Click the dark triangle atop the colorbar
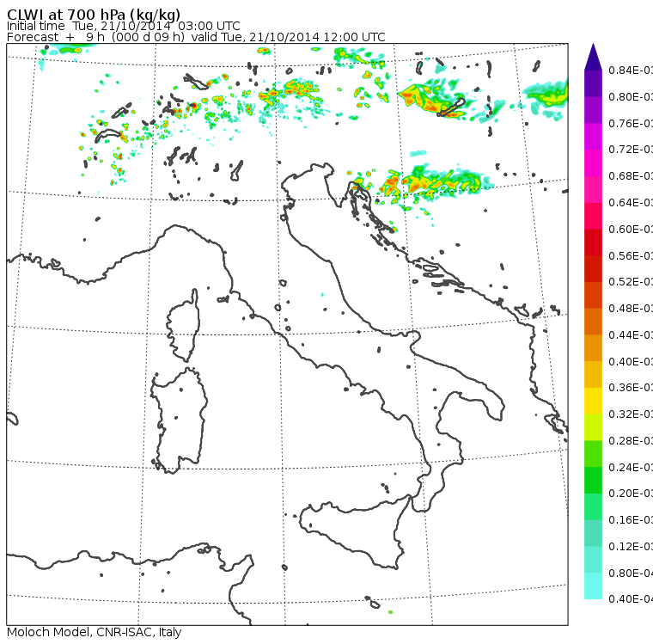The image size is (653, 644). (x=593, y=57)
